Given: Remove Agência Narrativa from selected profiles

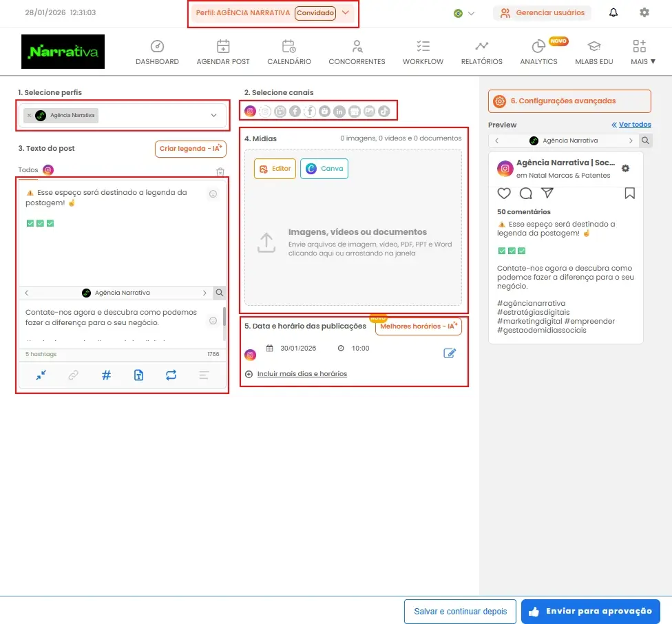Looking at the screenshot, I should 29,115.
